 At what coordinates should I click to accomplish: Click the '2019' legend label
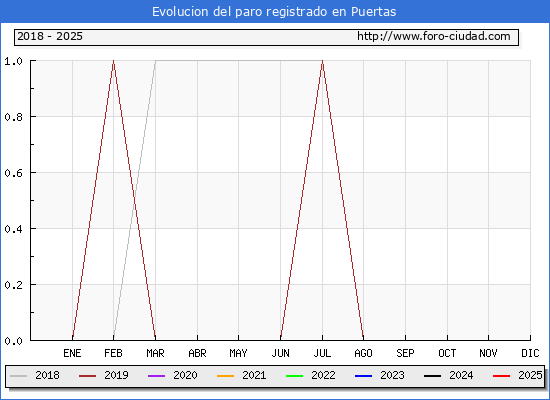(x=116, y=375)
